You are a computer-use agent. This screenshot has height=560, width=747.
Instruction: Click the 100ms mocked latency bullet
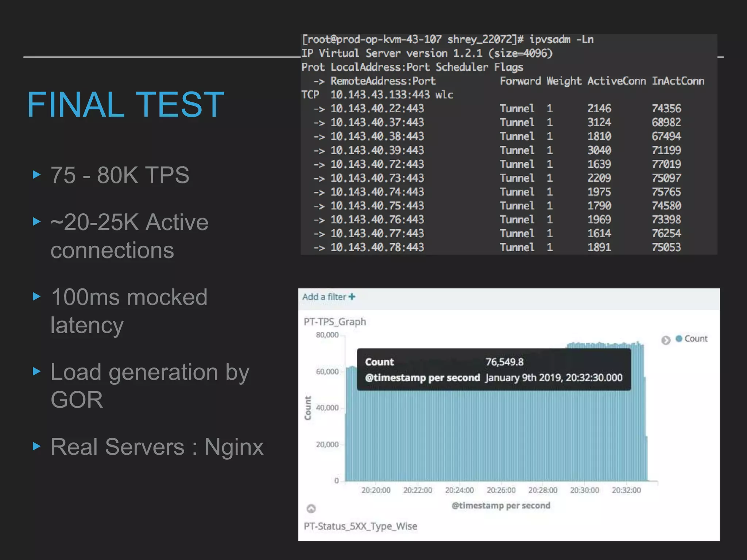[129, 311]
